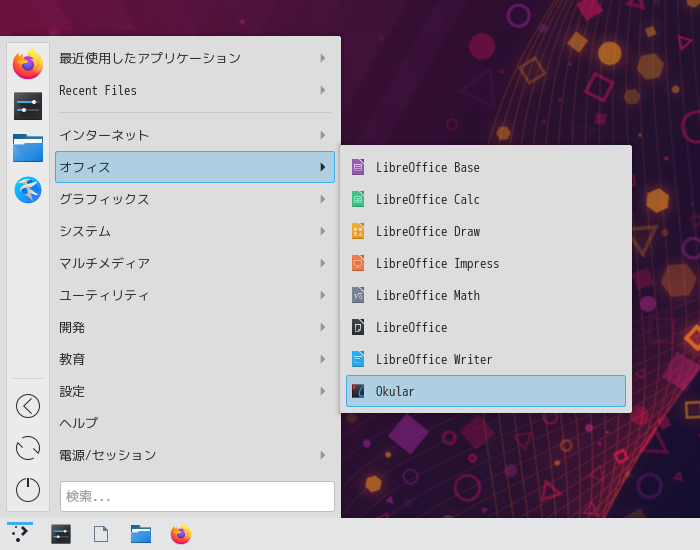Launch the plain LibreOffice entry

pyautogui.click(x=486, y=327)
